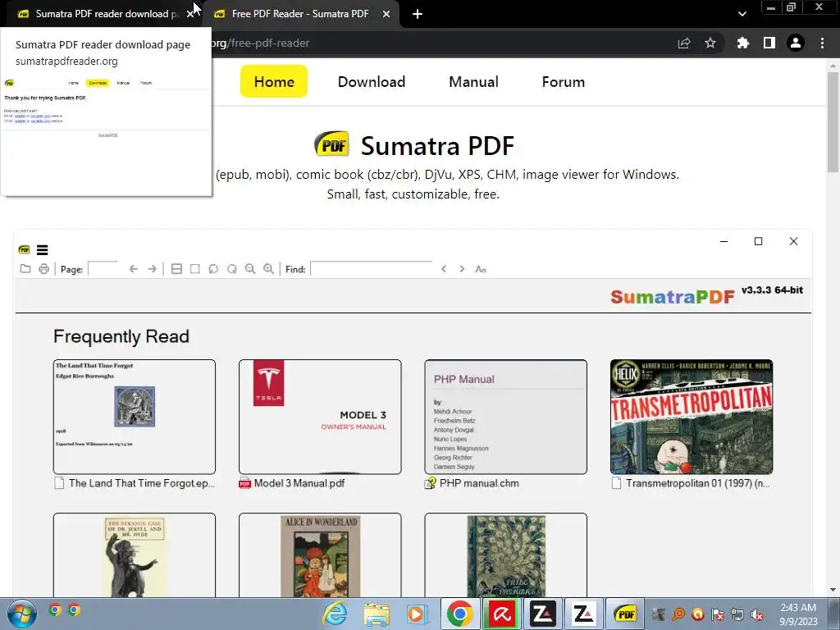Select the single page layout icon
The width and height of the screenshot is (840, 630).
[x=195, y=269]
